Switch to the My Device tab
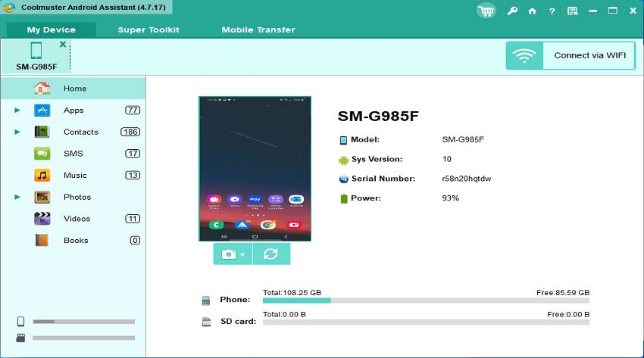The width and height of the screenshot is (644, 358). [52, 30]
